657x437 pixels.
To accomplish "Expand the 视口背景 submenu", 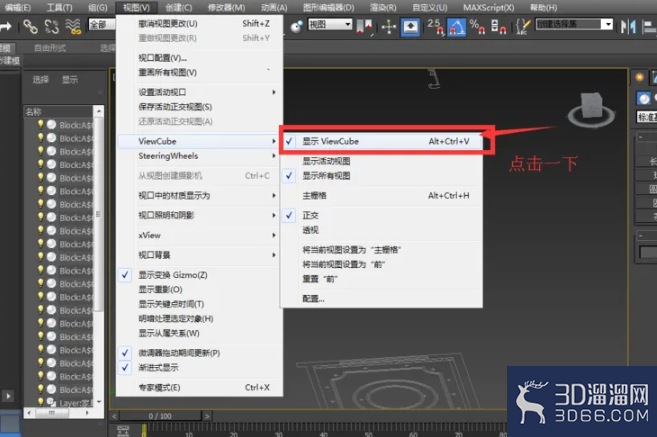I will coord(199,255).
